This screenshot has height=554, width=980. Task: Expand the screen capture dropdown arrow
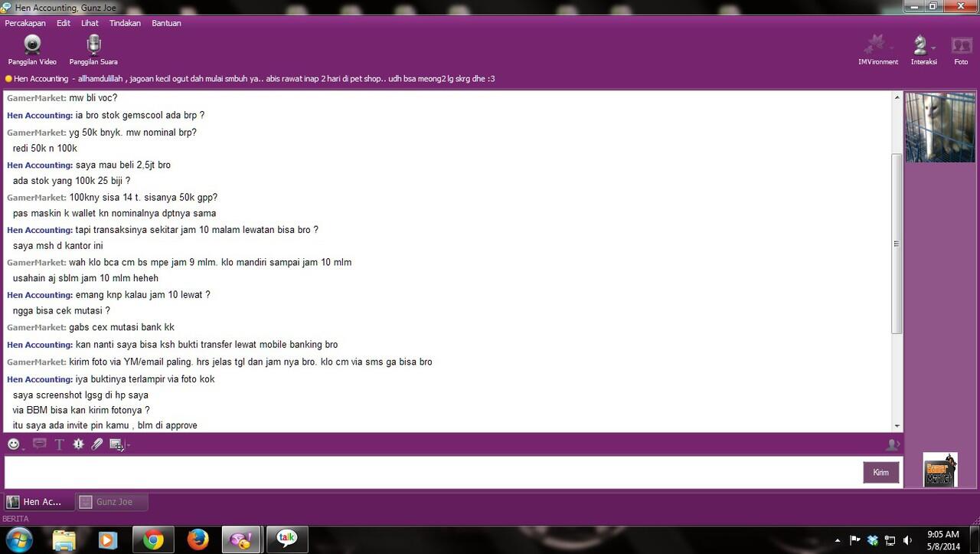pyautogui.click(x=128, y=445)
